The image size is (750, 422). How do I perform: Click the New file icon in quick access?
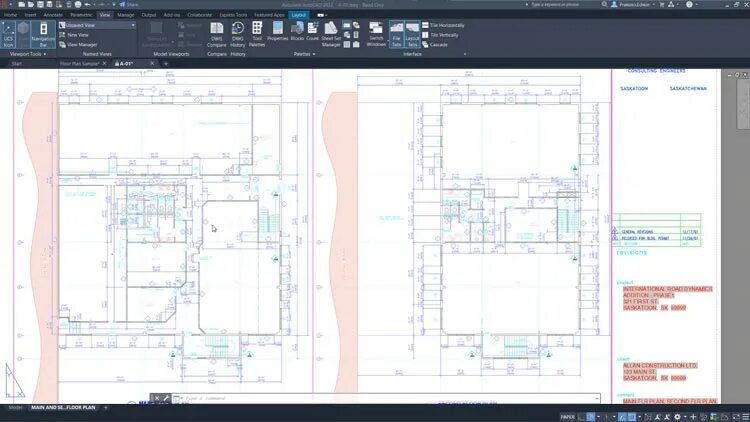click(22, 4)
